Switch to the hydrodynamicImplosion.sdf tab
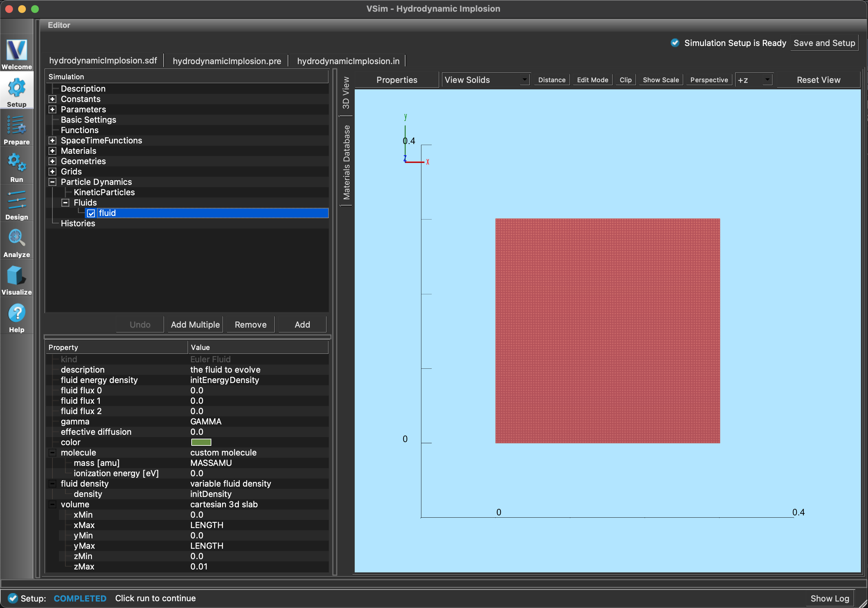The width and height of the screenshot is (868, 608). pyautogui.click(x=103, y=61)
